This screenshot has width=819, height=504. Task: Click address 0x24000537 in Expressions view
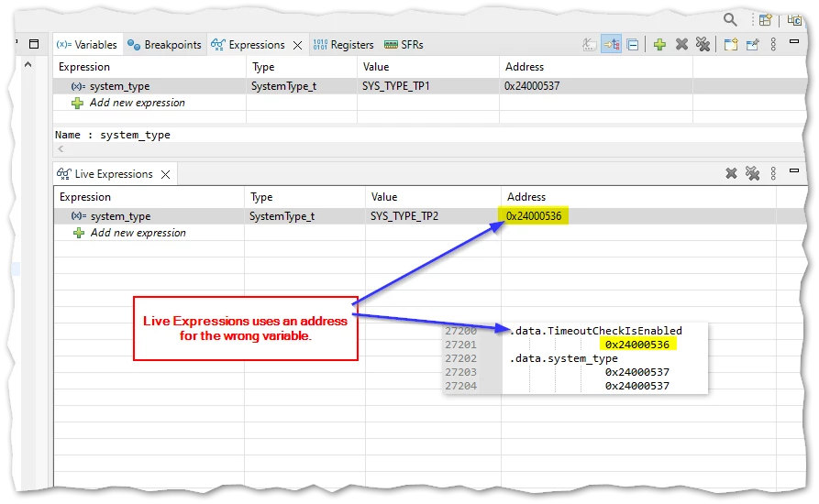pos(532,86)
